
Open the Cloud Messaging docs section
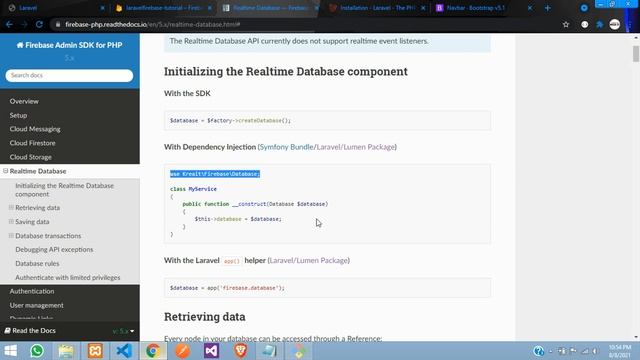click(x=35, y=129)
